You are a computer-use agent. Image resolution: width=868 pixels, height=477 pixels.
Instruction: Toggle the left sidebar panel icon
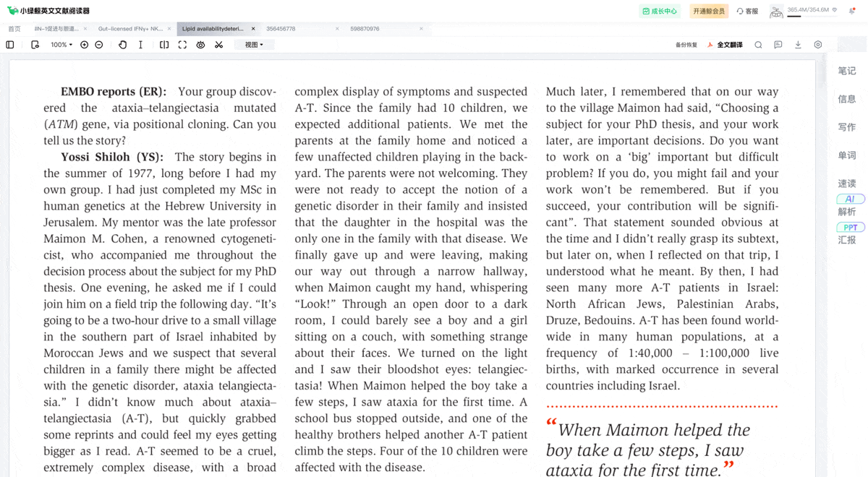10,45
